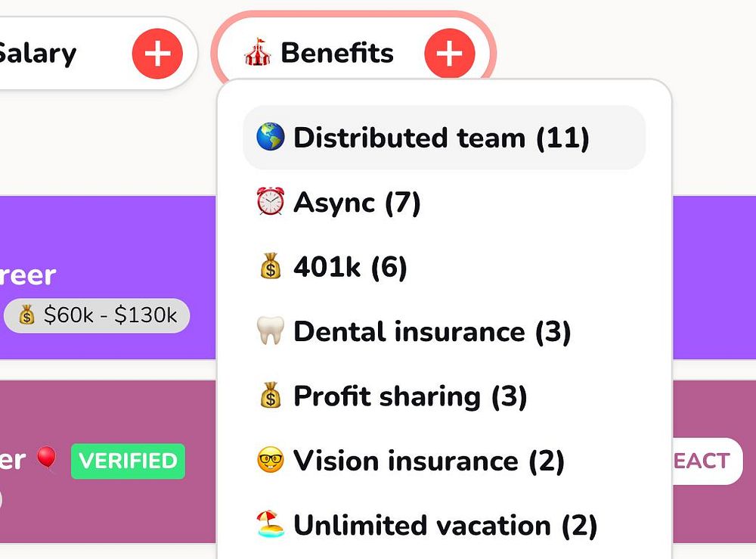Click the beach umbrella Unlimited vacation icon
Image resolution: width=756 pixels, height=559 pixels.
tap(270, 525)
